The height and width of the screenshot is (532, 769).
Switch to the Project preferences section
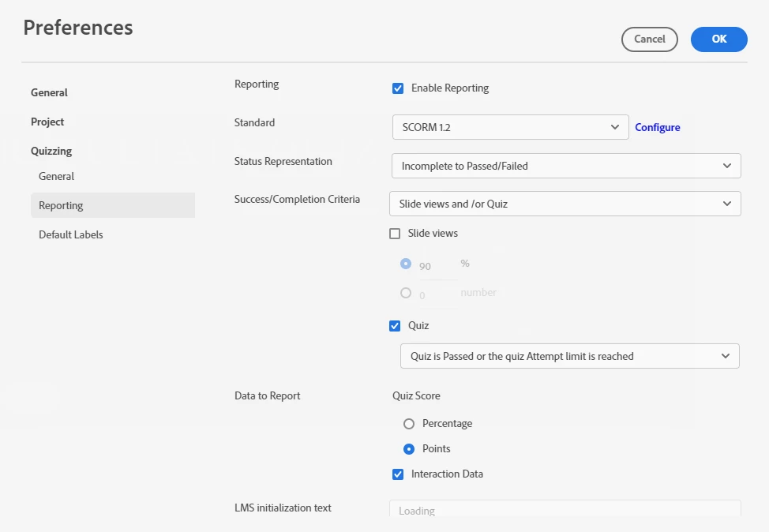(47, 122)
